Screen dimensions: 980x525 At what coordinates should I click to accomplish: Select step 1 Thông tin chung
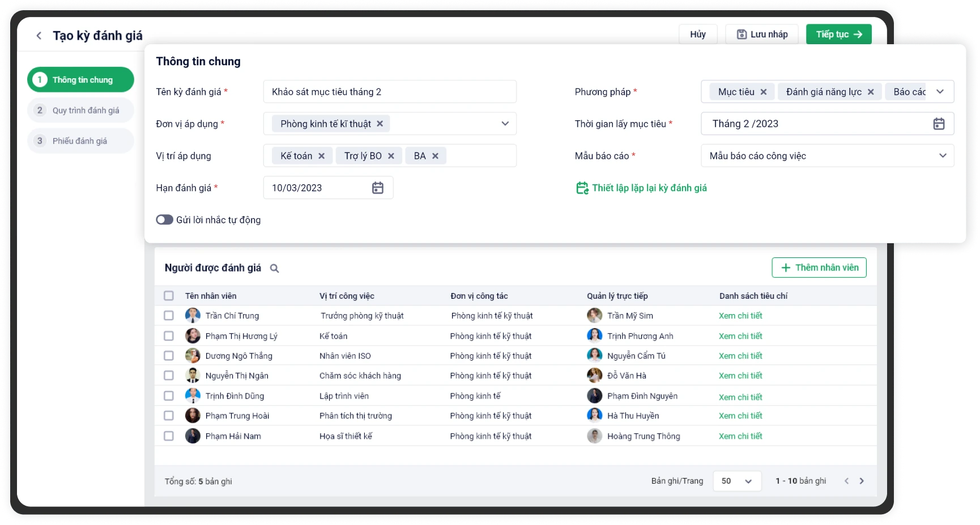pyautogui.click(x=80, y=79)
